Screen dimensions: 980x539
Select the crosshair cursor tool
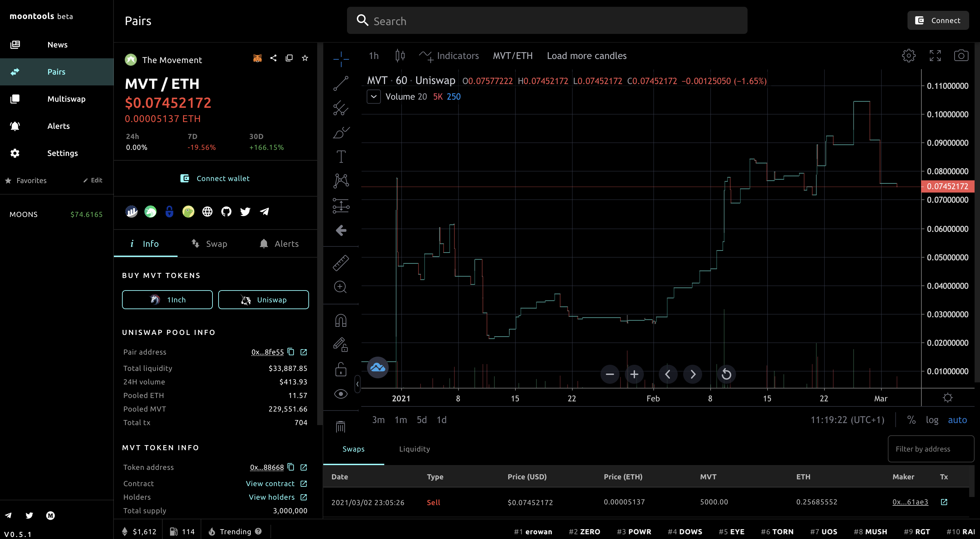click(341, 59)
